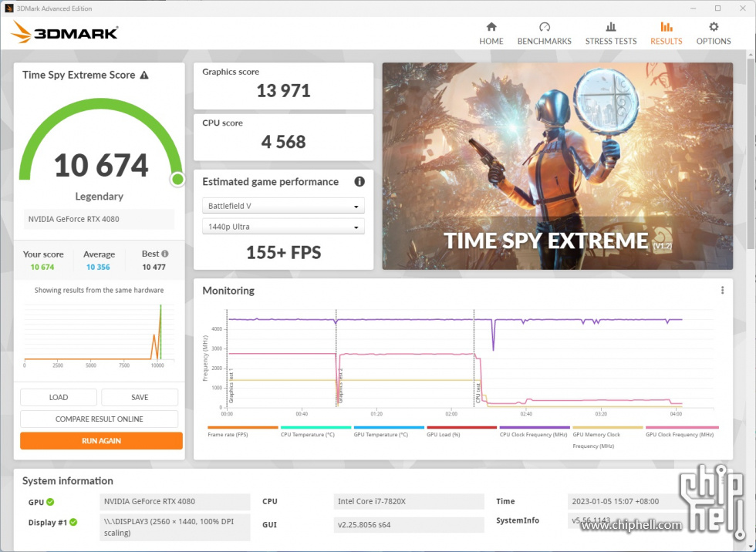Click the Stress Tests bar chart icon
Image resolution: width=756 pixels, height=552 pixels.
[611, 26]
